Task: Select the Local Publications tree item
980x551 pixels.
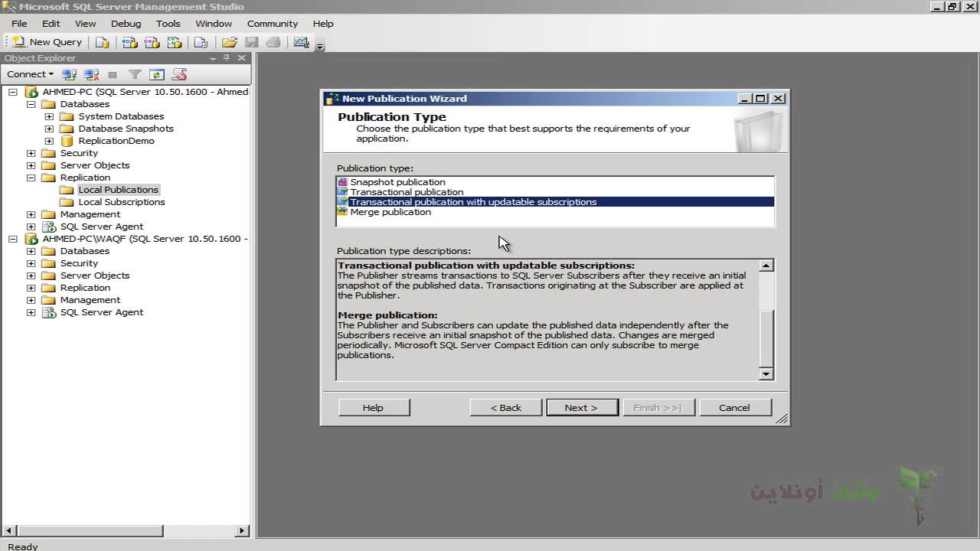Action: tap(119, 190)
